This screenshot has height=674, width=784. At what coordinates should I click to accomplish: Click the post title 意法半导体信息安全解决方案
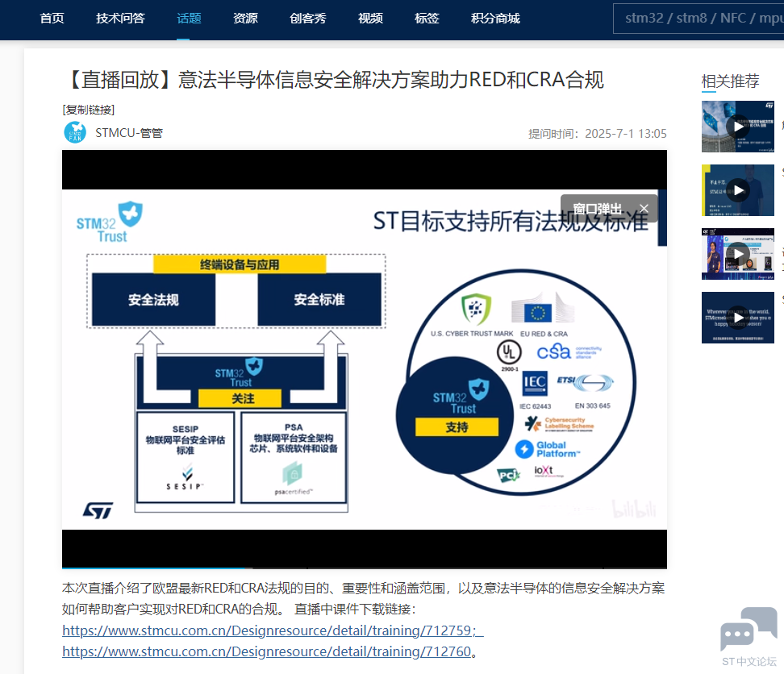pos(335,80)
